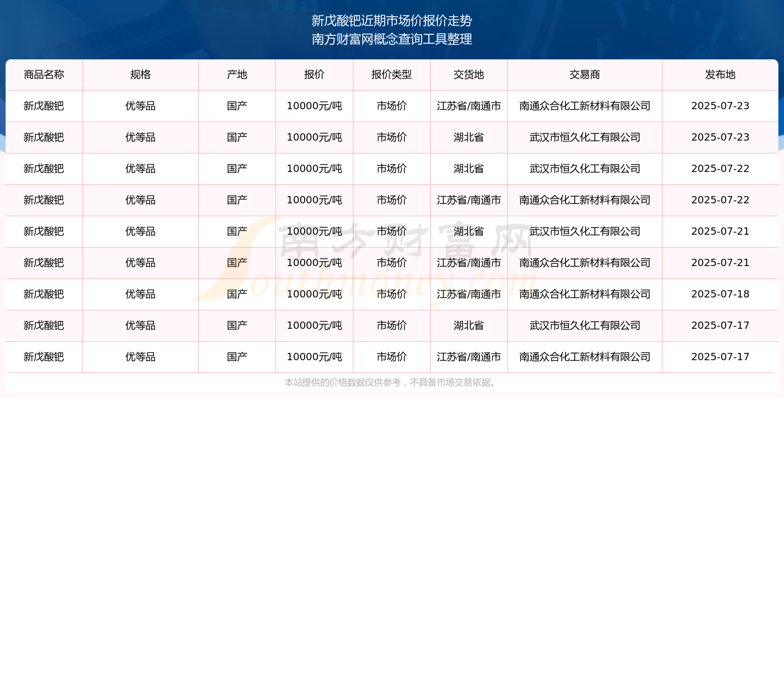Image resolution: width=784 pixels, height=675 pixels.
Task: Click the subtitle 南方财富网概念查询工具整理
Action: coord(392,39)
